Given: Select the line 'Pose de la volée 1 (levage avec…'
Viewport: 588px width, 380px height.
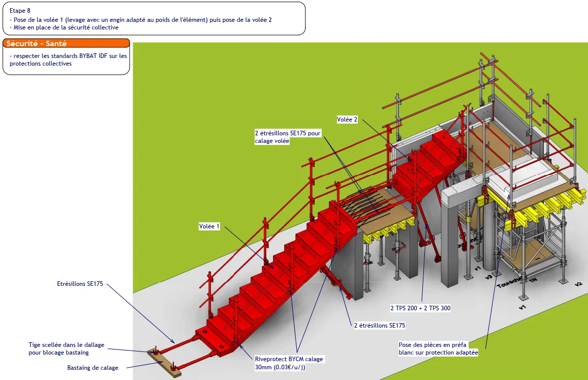Looking at the screenshot, I should (x=141, y=19).
